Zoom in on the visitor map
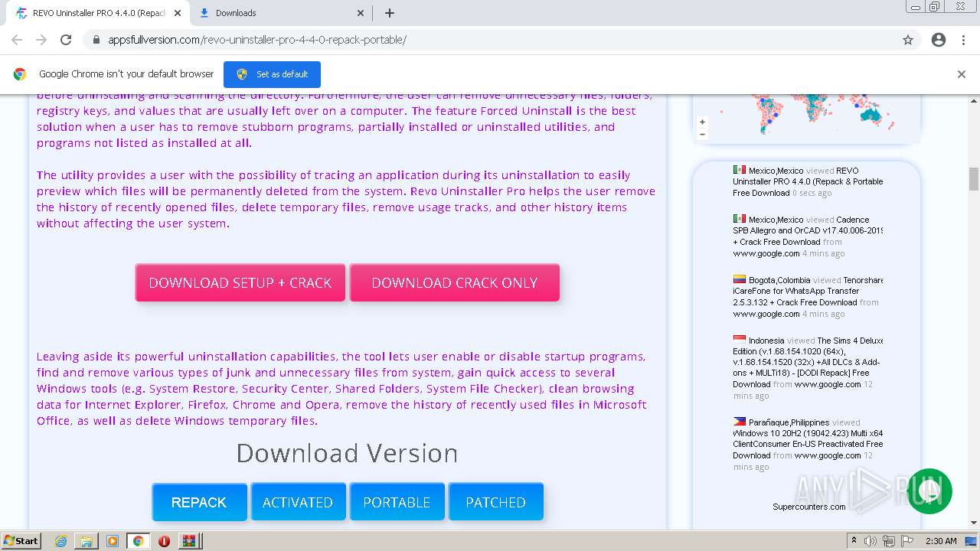 pyautogui.click(x=702, y=122)
